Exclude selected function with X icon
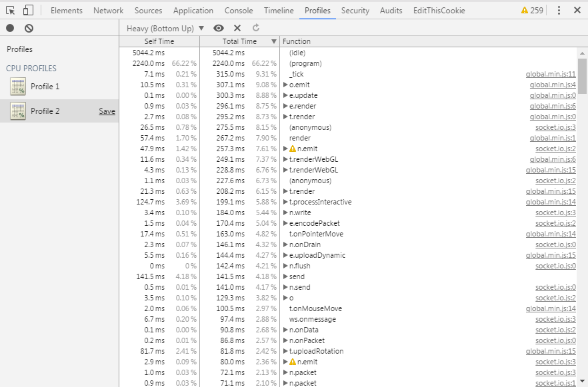 pos(237,28)
